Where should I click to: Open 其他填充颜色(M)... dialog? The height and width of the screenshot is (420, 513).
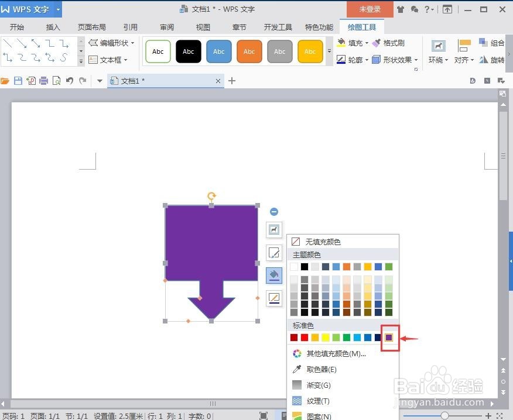click(343, 354)
